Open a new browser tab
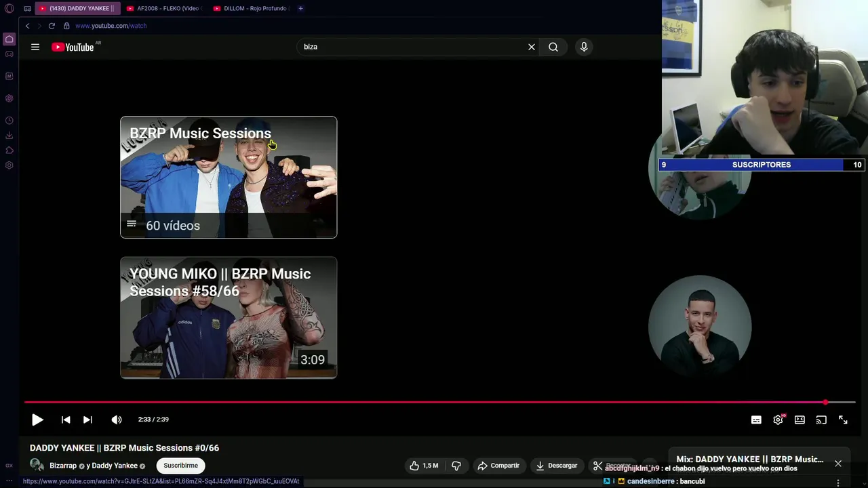This screenshot has height=488, width=868. (x=300, y=8)
